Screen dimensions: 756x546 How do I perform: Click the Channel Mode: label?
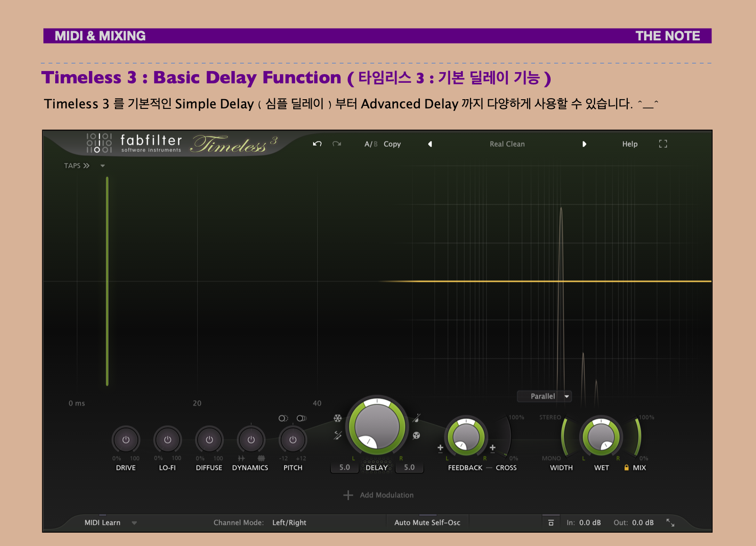[x=239, y=522]
